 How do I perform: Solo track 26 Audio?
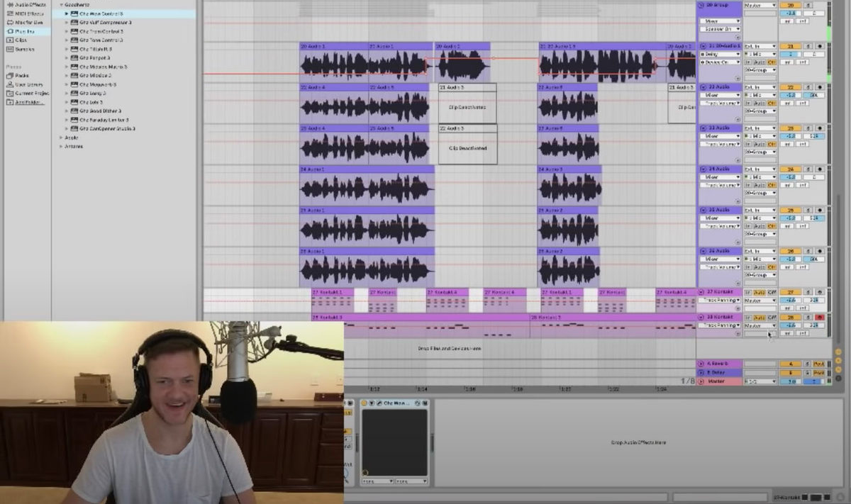(808, 251)
